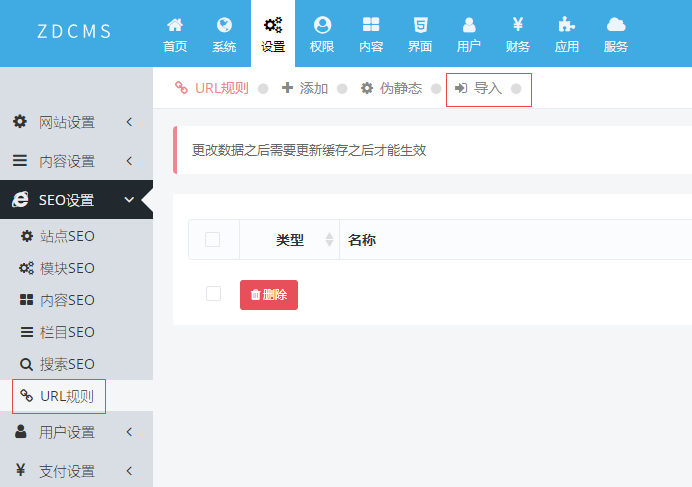Click the gear icon beside 站点SEO
Screen dimensions: 692x487
pos(26,236)
